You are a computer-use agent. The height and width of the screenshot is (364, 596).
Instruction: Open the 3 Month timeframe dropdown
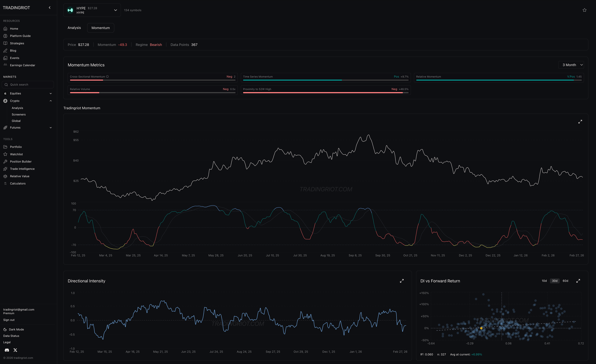571,65
